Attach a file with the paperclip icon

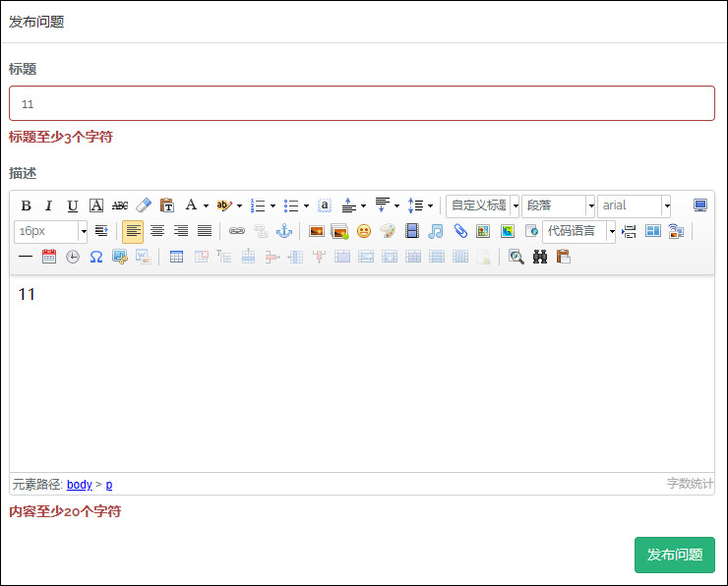(x=459, y=231)
